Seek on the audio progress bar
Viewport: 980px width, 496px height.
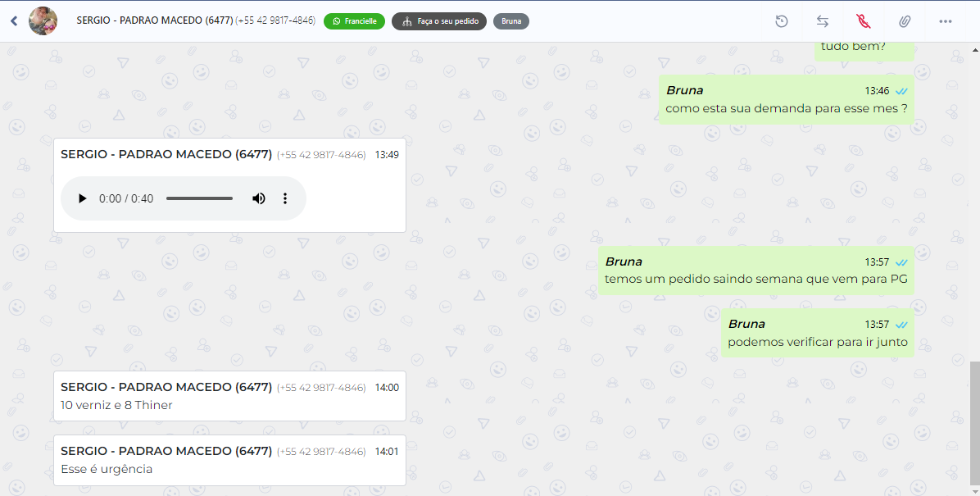coord(199,199)
